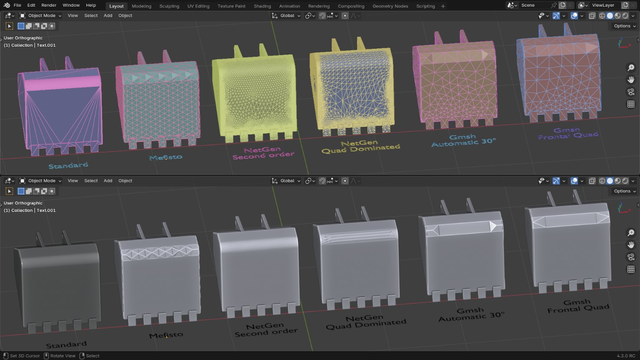Open editor type dropdown in top viewport
Viewport: 640px width, 360px height.
tap(9, 16)
